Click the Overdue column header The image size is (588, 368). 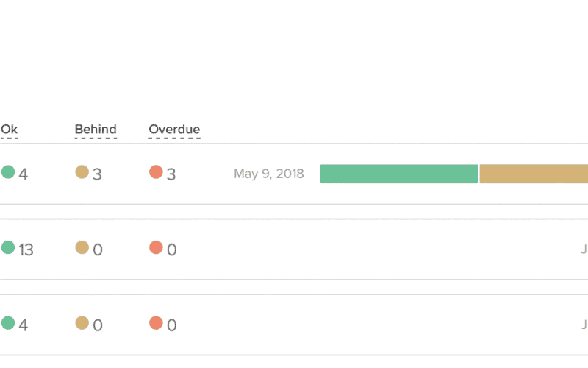174,130
